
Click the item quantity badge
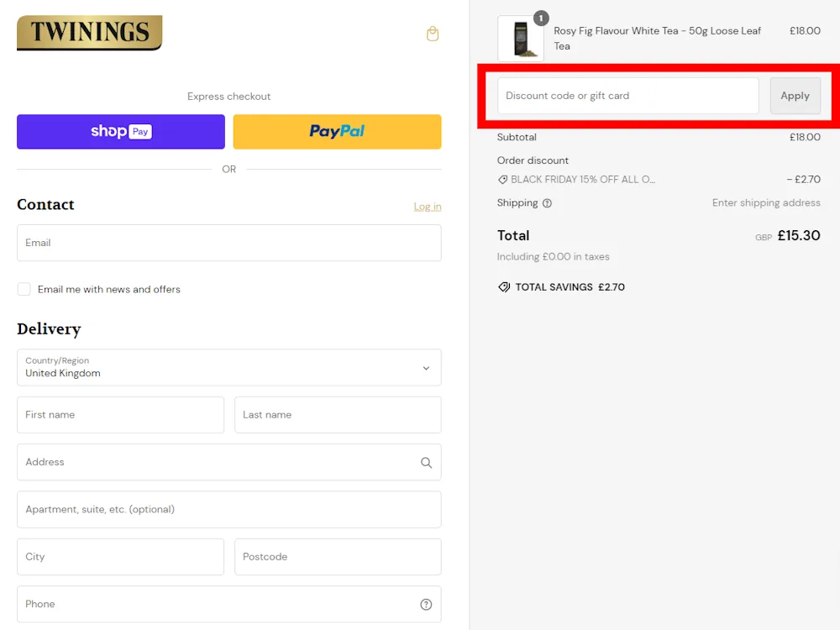tap(541, 18)
